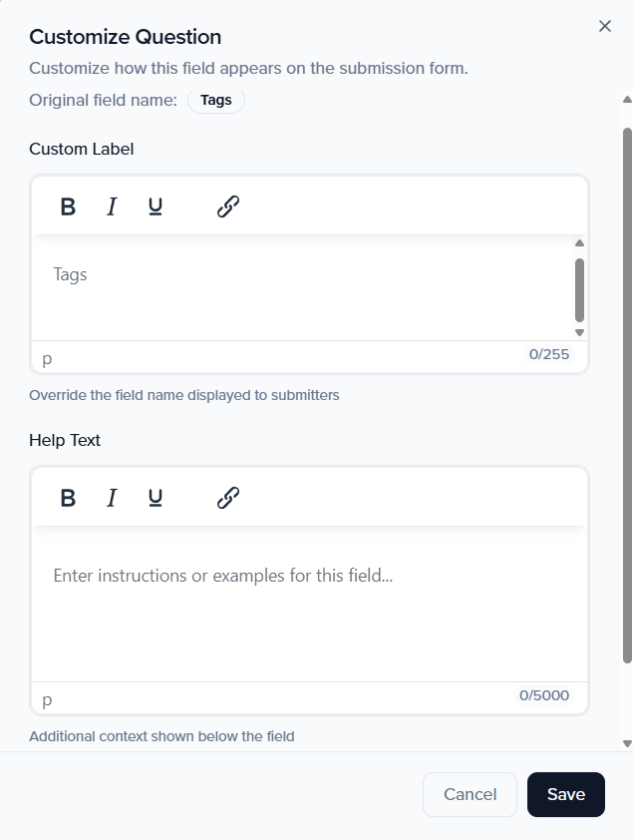Toggle italic in the Custom Label toolbar
This screenshot has height=840, width=633.
pyautogui.click(x=112, y=207)
